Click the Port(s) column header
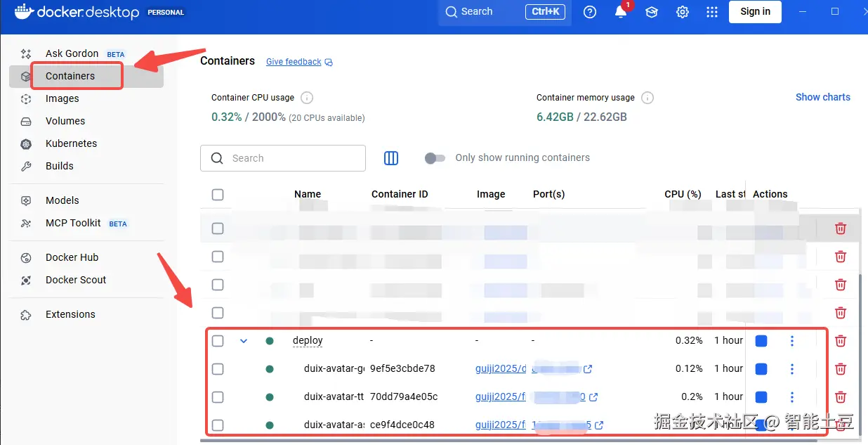The image size is (868, 445). click(x=548, y=194)
